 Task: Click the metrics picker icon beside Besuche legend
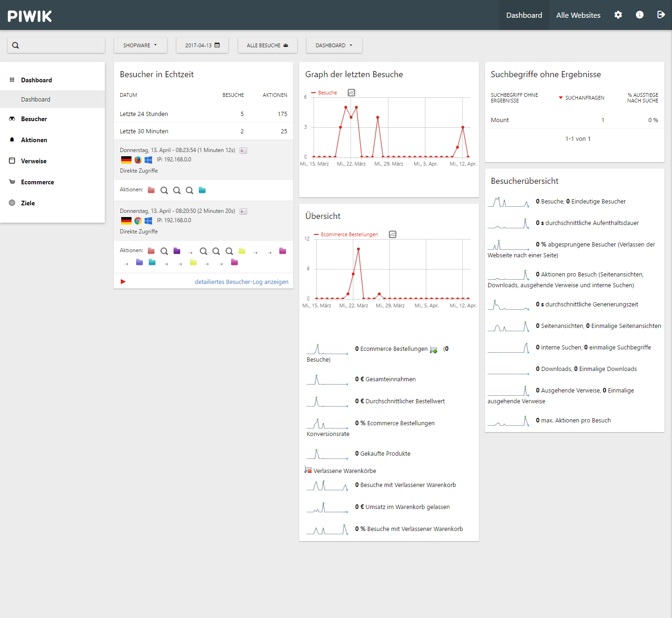point(351,93)
